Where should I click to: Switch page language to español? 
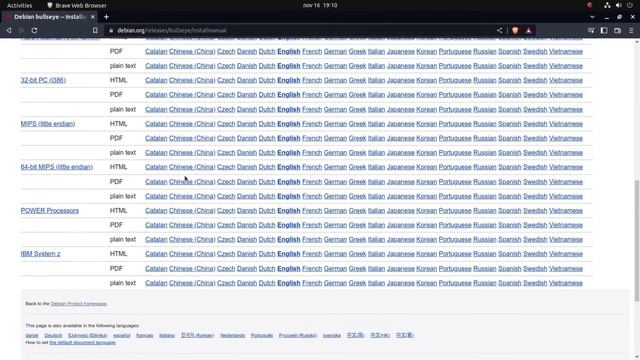click(x=122, y=335)
